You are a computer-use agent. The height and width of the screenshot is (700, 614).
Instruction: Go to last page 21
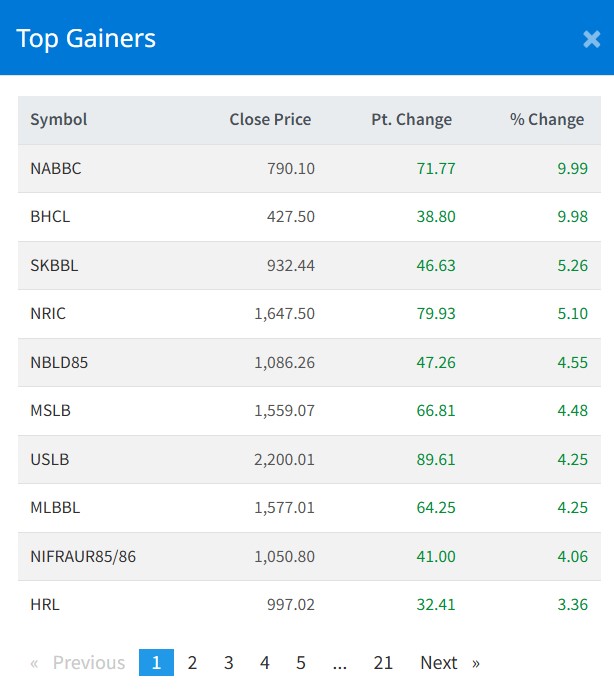(383, 663)
